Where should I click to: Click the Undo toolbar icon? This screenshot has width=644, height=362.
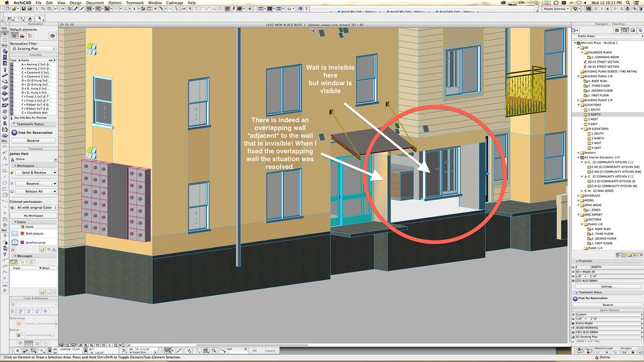(x=56, y=8)
